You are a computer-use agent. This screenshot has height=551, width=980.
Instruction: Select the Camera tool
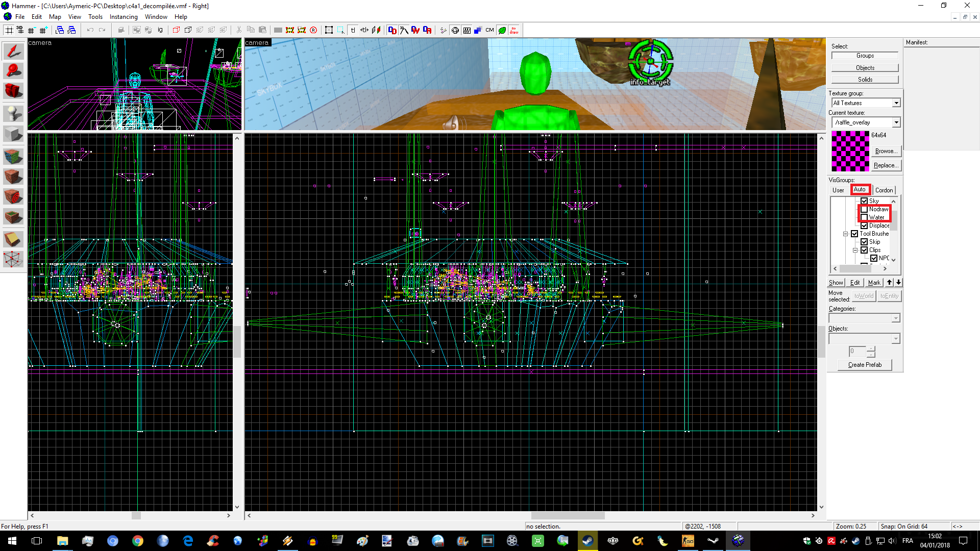pos(13,91)
